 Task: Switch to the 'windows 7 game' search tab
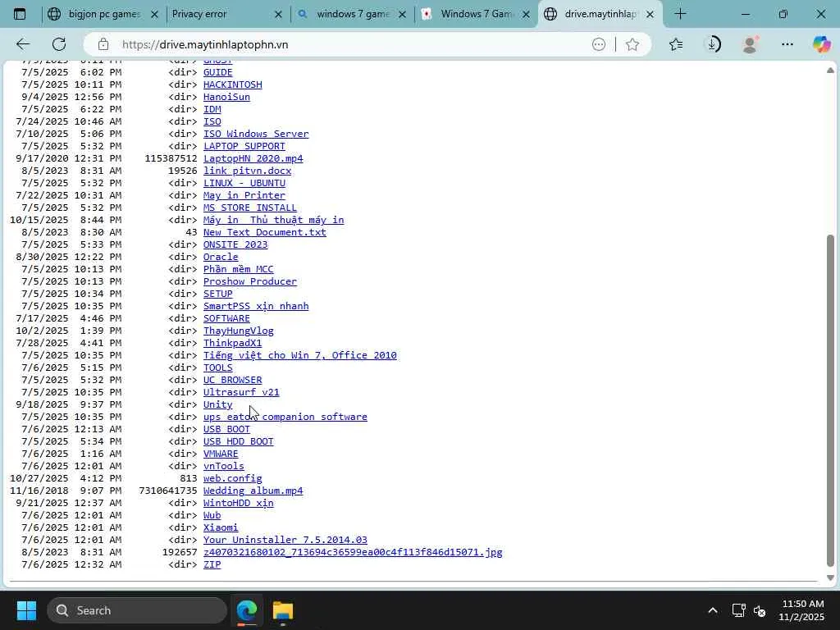[353, 14]
